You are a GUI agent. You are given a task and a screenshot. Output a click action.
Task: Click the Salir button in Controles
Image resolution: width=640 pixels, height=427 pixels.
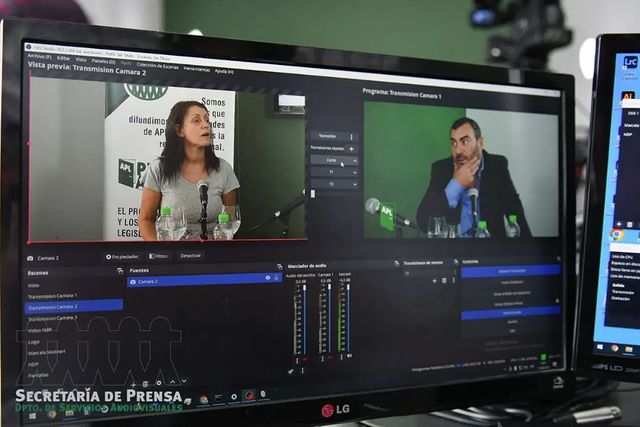[x=512, y=331]
